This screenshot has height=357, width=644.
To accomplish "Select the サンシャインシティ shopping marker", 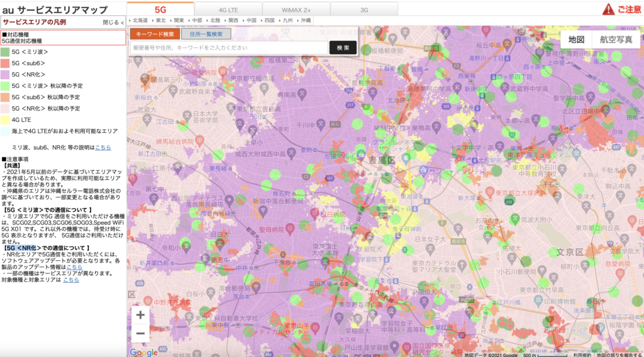I will point(423,170).
